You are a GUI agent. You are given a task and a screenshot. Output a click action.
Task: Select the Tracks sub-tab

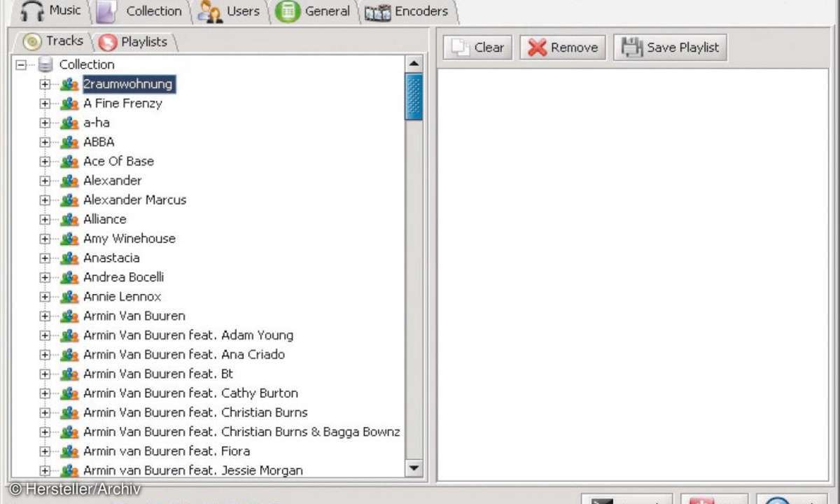tap(54, 41)
